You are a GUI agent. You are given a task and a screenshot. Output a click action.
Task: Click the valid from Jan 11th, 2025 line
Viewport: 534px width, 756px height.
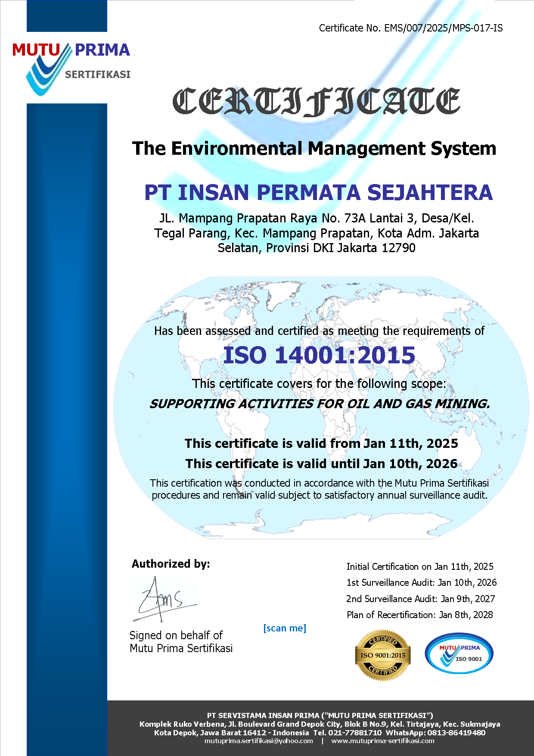(321, 444)
